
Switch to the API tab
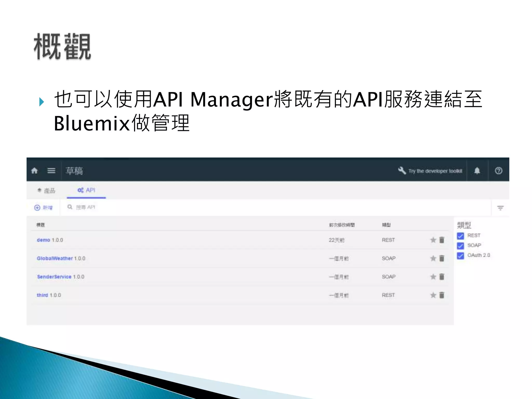coord(87,190)
